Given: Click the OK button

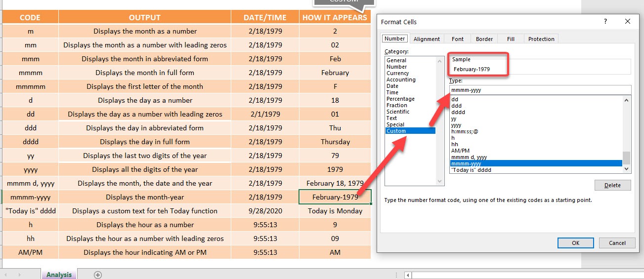Looking at the screenshot, I should [575, 243].
